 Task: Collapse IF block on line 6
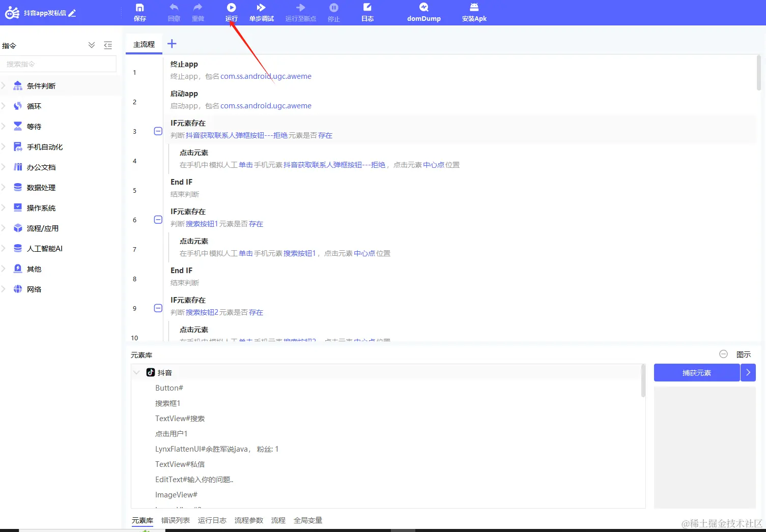pos(158,220)
